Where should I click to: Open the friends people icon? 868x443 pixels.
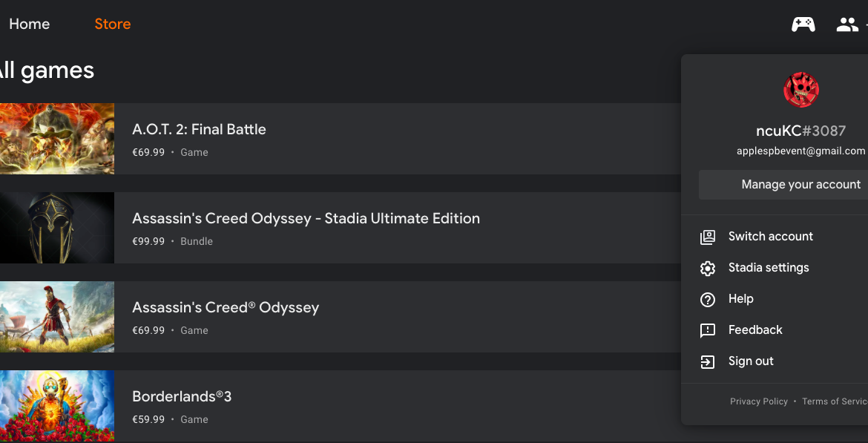[847, 24]
